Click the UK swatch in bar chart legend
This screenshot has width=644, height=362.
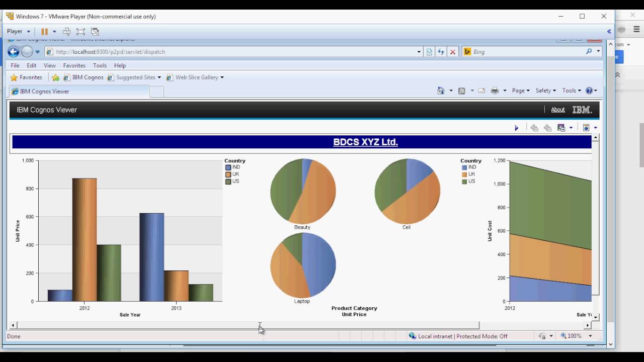228,174
